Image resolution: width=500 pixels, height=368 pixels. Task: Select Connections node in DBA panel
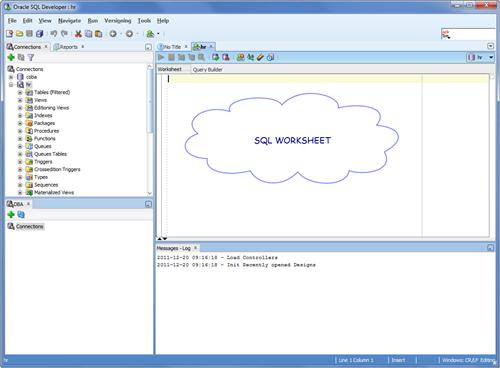pos(30,226)
